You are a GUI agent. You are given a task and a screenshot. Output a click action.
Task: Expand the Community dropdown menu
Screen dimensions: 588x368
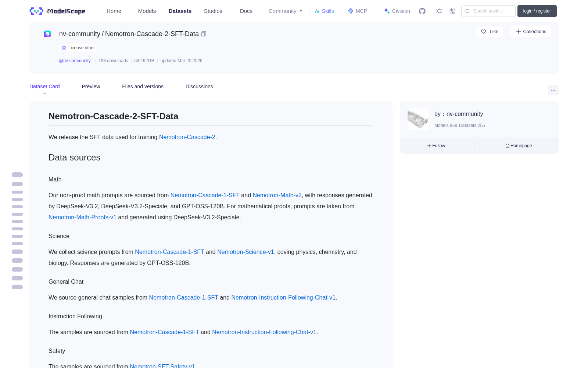286,11
